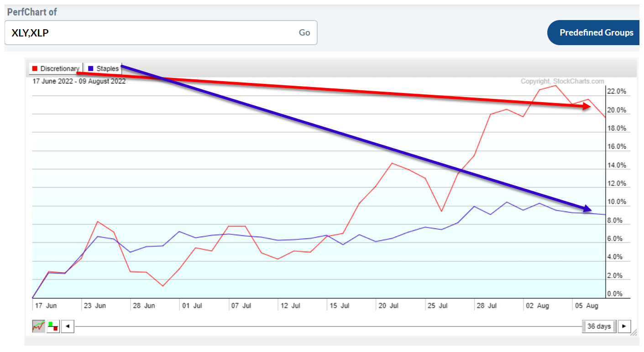Click the 15 Jul date label
The image size is (644, 352).
pos(339,305)
